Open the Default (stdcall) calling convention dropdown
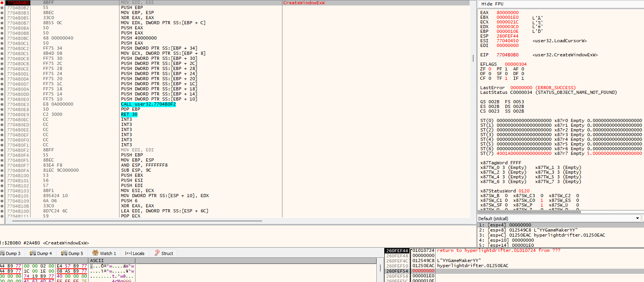The width and height of the screenshot is (644, 282). click(x=637, y=218)
